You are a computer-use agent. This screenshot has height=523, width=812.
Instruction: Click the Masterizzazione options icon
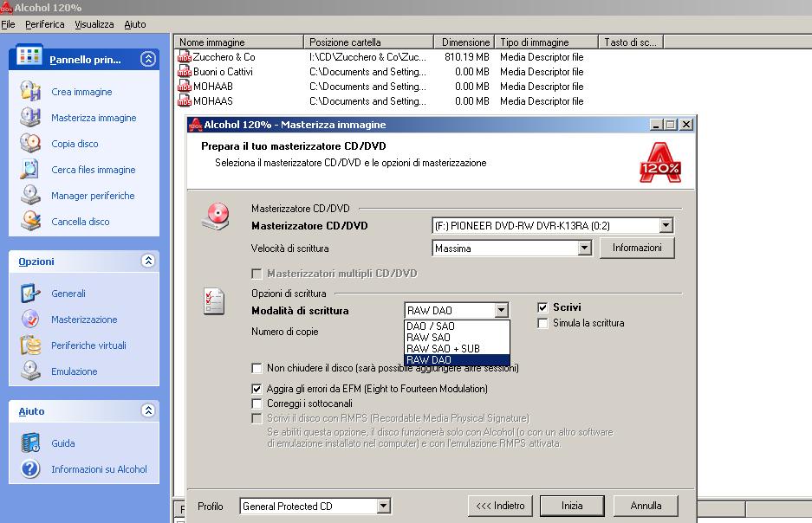pyautogui.click(x=30, y=319)
